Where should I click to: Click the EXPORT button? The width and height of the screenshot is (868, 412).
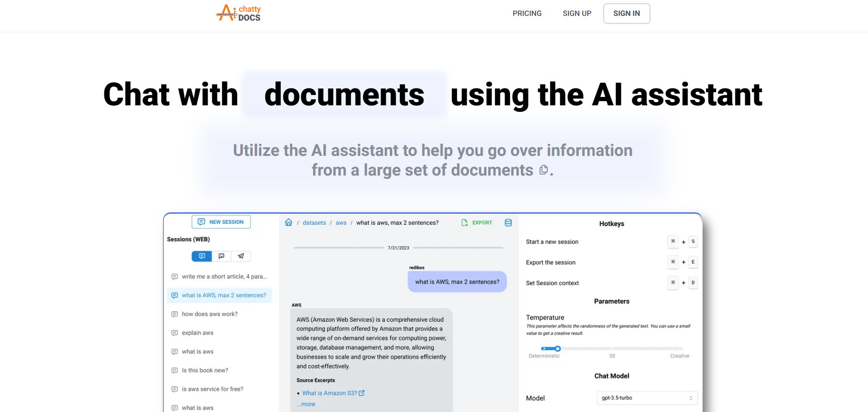477,223
